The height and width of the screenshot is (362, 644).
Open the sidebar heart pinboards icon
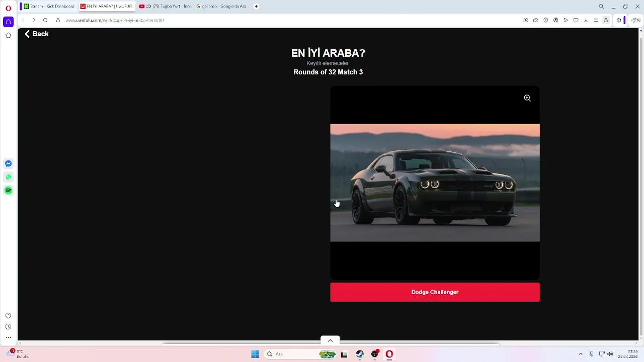point(8,316)
